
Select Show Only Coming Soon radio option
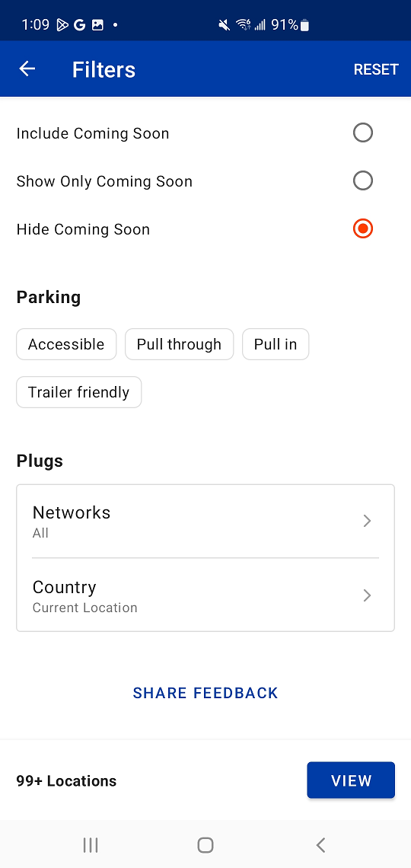tap(363, 181)
